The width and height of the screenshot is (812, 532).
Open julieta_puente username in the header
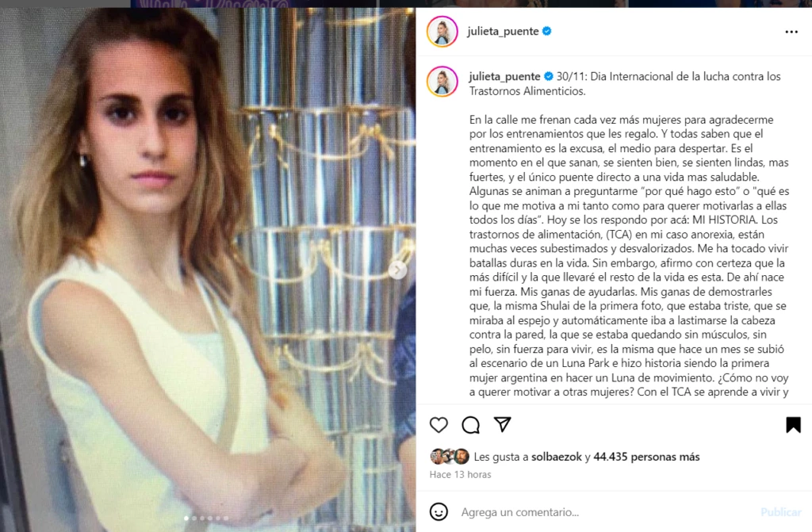point(503,31)
